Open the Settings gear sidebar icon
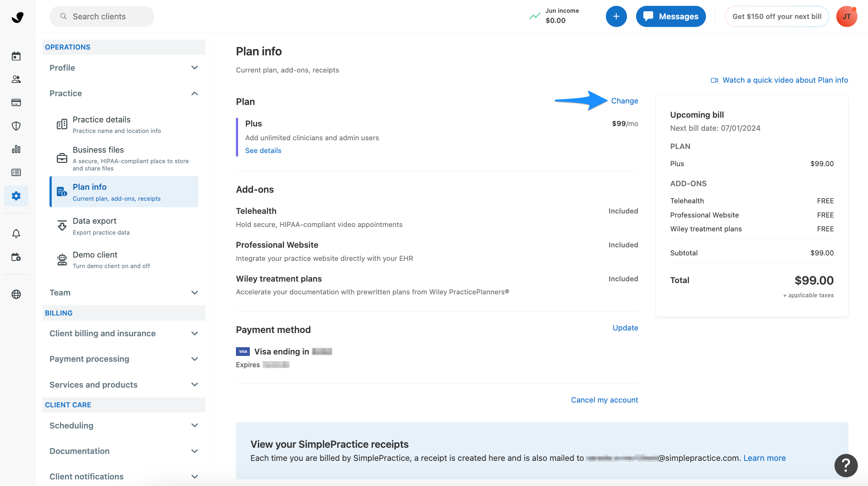Image resolution: width=868 pixels, height=486 pixels. (16, 196)
